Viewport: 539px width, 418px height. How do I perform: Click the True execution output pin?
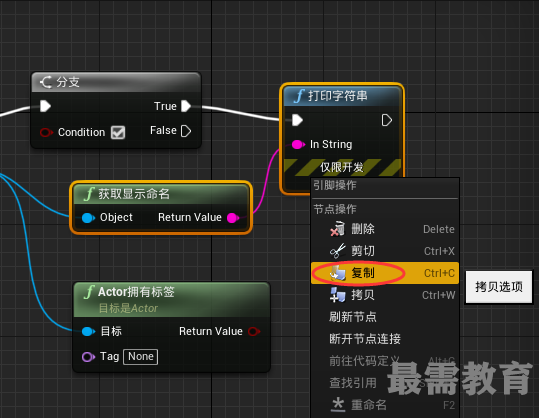pos(186,106)
